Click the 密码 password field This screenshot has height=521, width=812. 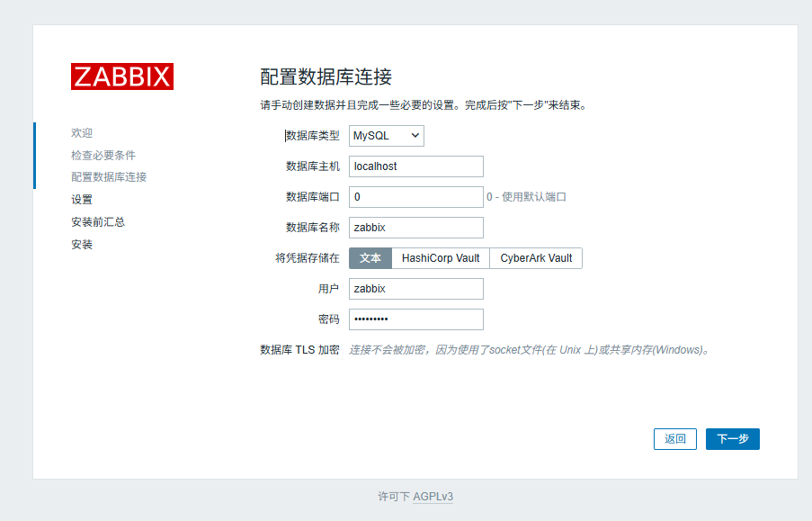pyautogui.click(x=415, y=319)
